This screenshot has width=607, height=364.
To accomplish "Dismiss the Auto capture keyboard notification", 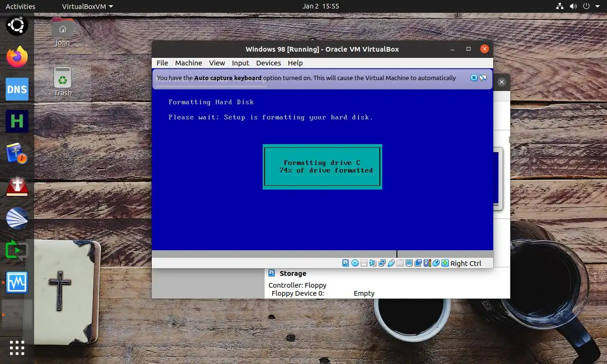I will [x=474, y=78].
